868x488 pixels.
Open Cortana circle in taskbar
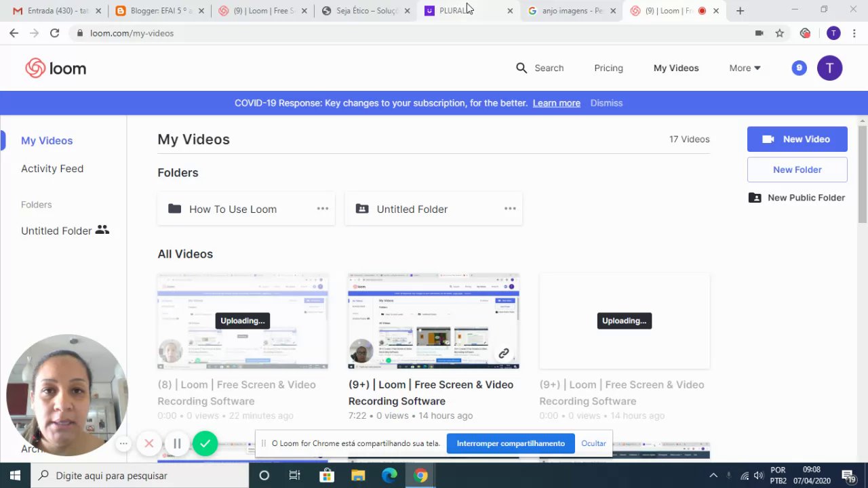tap(264, 475)
